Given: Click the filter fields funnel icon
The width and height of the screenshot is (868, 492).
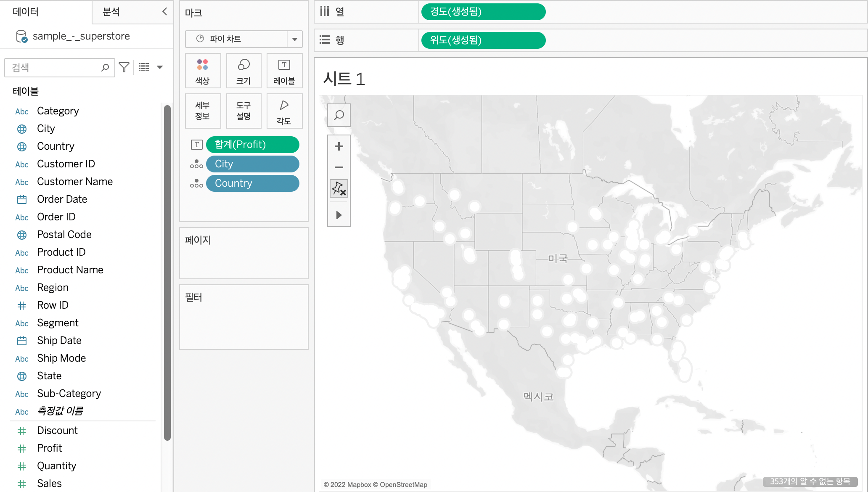Looking at the screenshot, I should pos(124,67).
